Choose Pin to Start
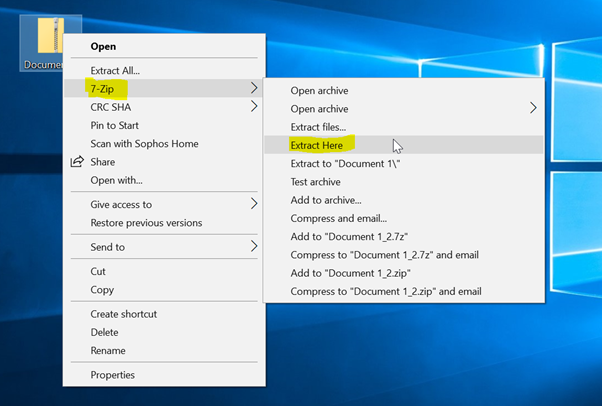The height and width of the screenshot is (406, 602). coord(116,125)
